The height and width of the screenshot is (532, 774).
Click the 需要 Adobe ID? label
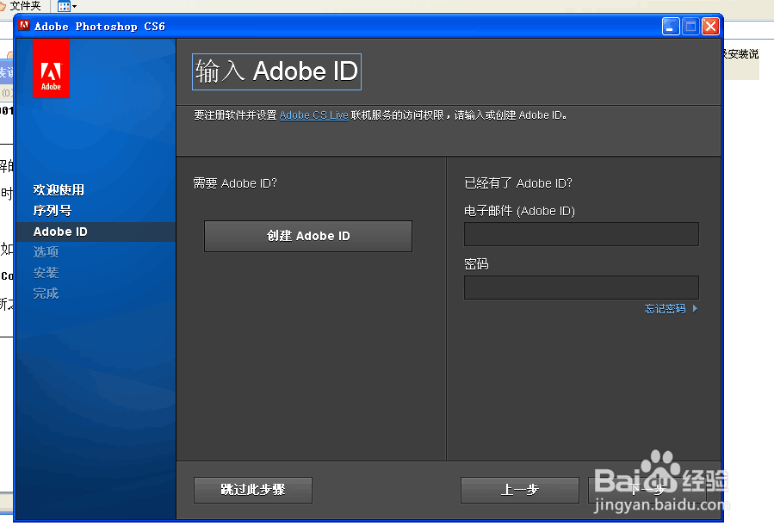pyautogui.click(x=235, y=183)
